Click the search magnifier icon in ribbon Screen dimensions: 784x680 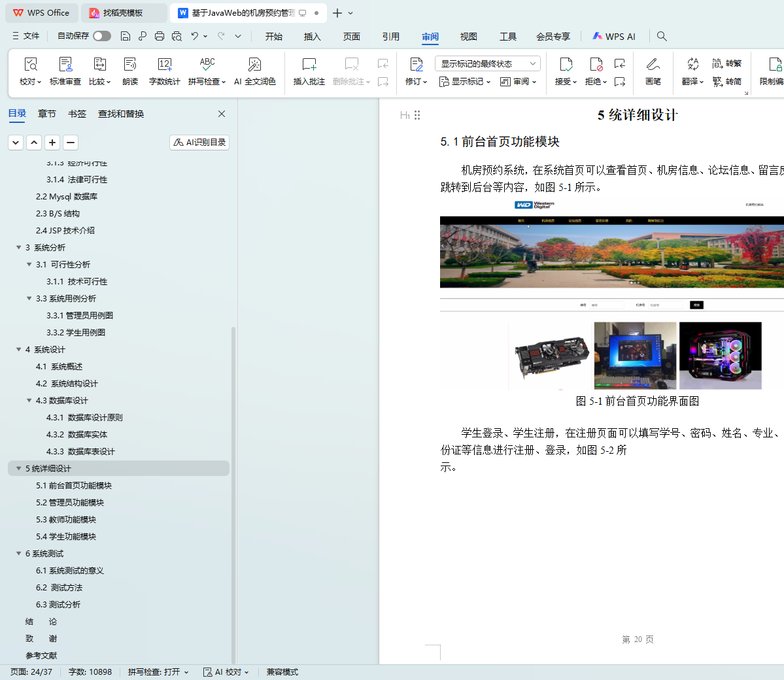click(x=662, y=36)
